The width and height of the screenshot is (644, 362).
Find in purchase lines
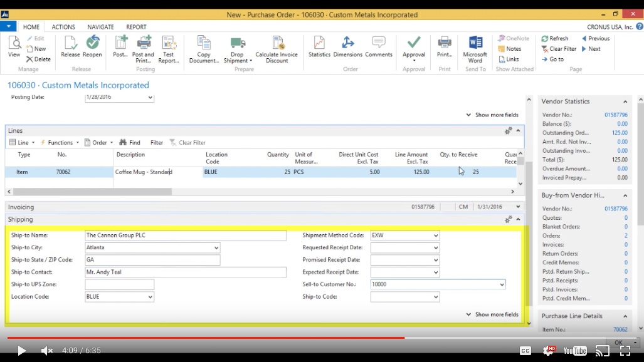130,142
